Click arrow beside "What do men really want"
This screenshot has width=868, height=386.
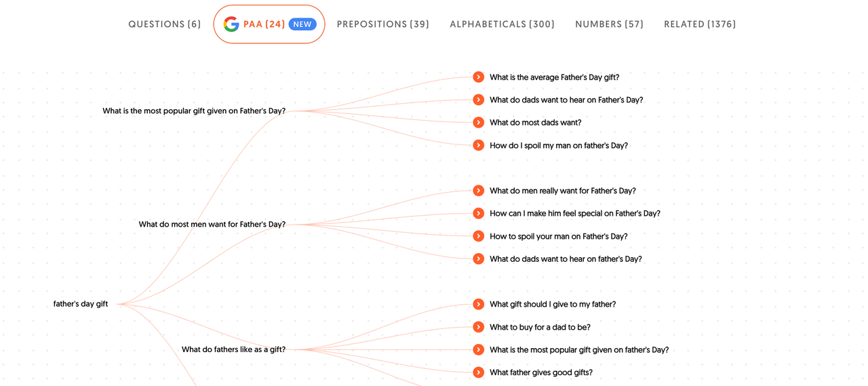(478, 191)
